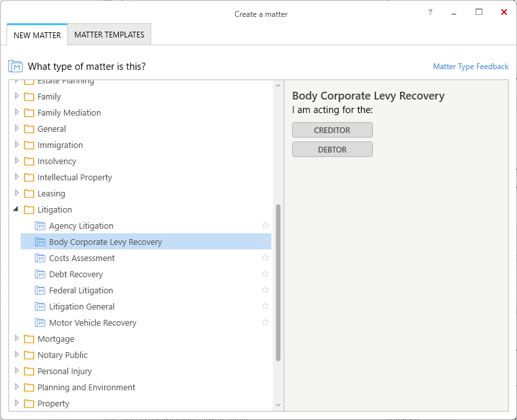
Task: Favorite Agency Litigation with its star
Action: [x=265, y=226]
